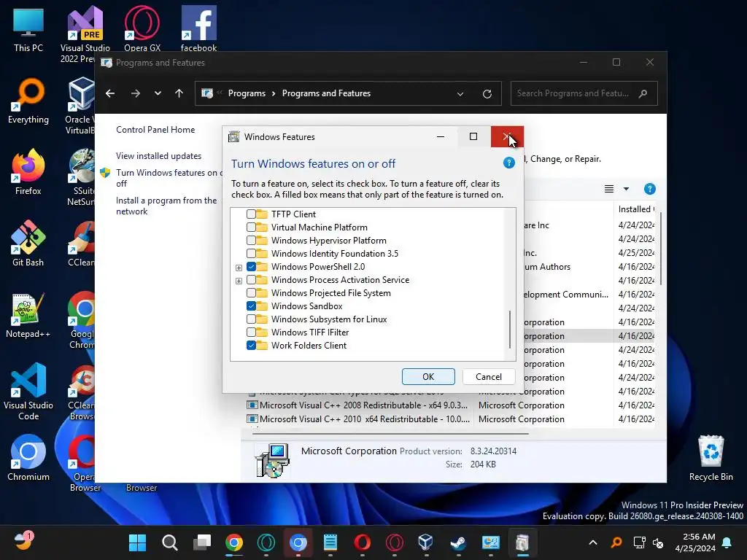Open Google Chrome from taskbar
Viewport: 747px width, 560px height.
234,542
